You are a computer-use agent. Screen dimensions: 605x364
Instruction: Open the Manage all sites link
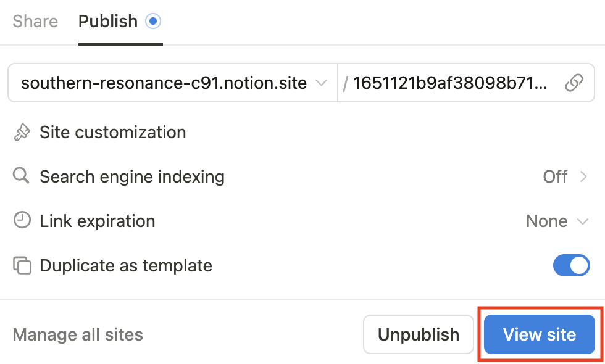(78, 334)
